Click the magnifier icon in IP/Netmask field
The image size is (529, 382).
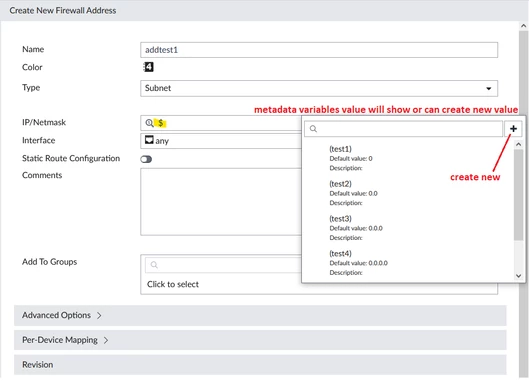[149, 123]
